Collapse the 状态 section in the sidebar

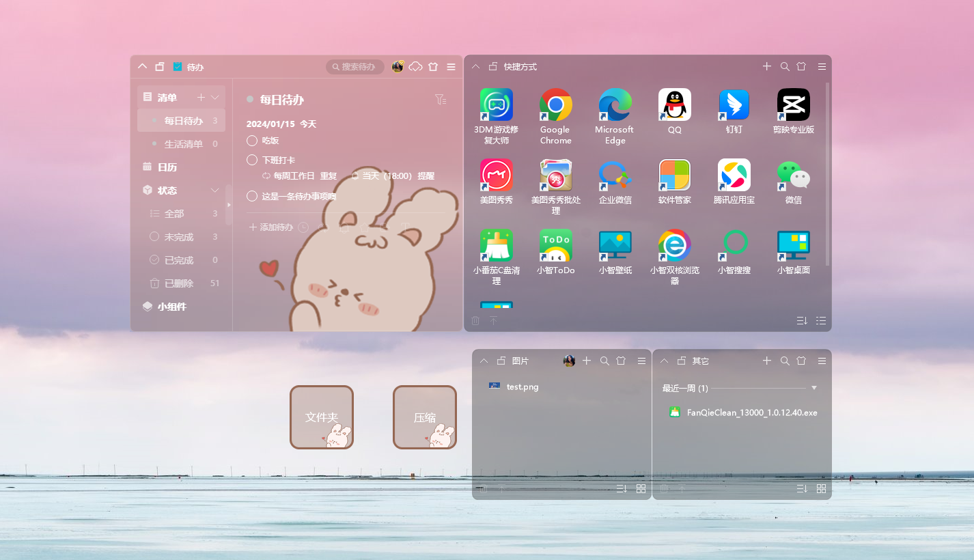point(214,190)
